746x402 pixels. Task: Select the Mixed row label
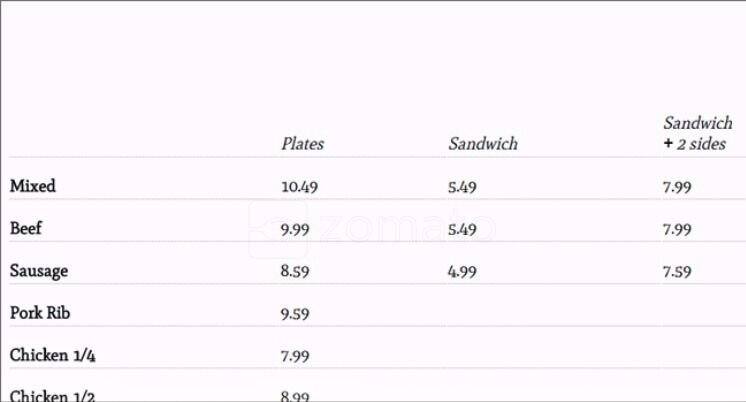pos(33,186)
